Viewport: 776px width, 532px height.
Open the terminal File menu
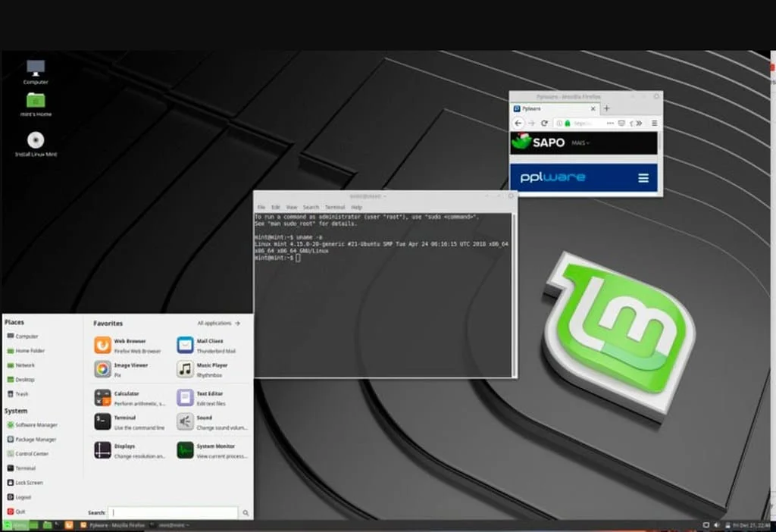click(261, 208)
